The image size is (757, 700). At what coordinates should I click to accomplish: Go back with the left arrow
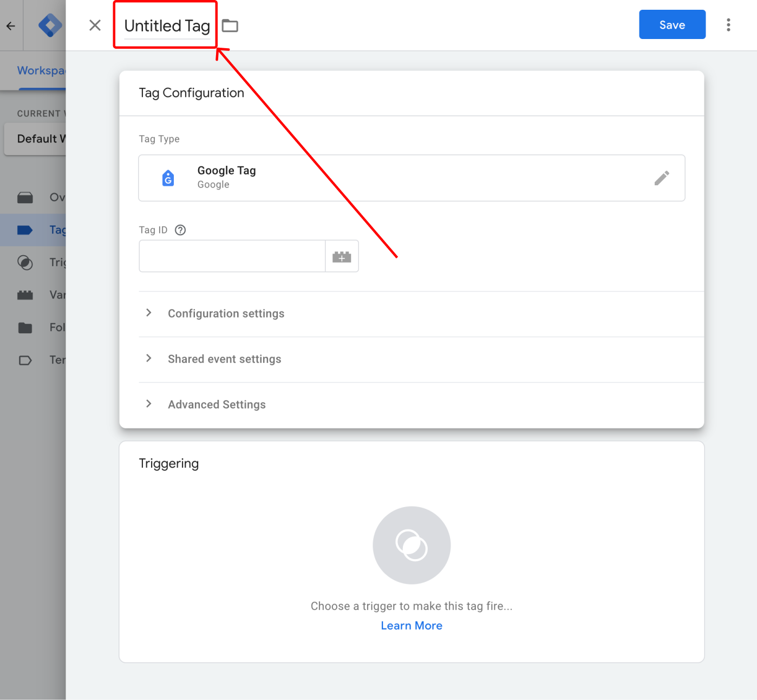pyautogui.click(x=11, y=25)
